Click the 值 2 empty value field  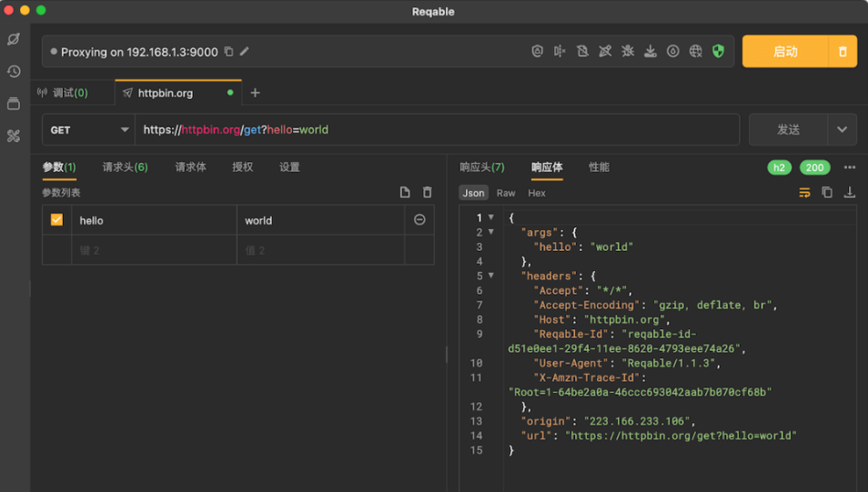[x=321, y=250]
